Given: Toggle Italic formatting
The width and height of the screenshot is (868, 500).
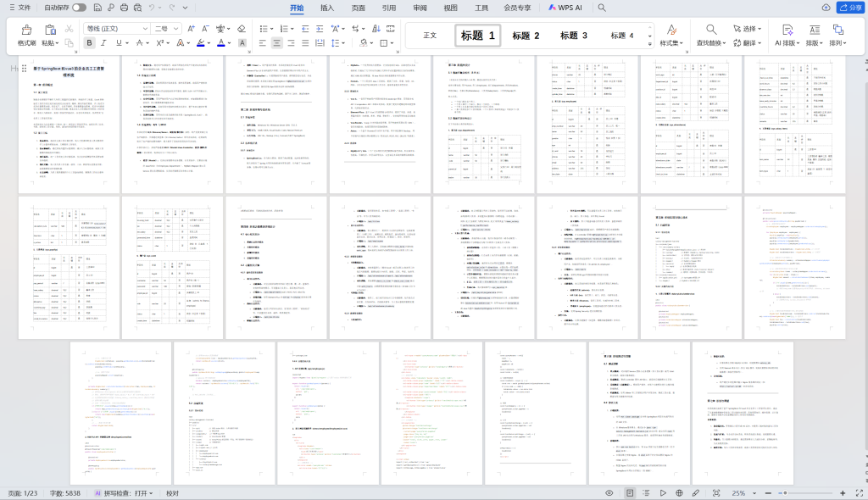Looking at the screenshot, I should click(103, 42).
